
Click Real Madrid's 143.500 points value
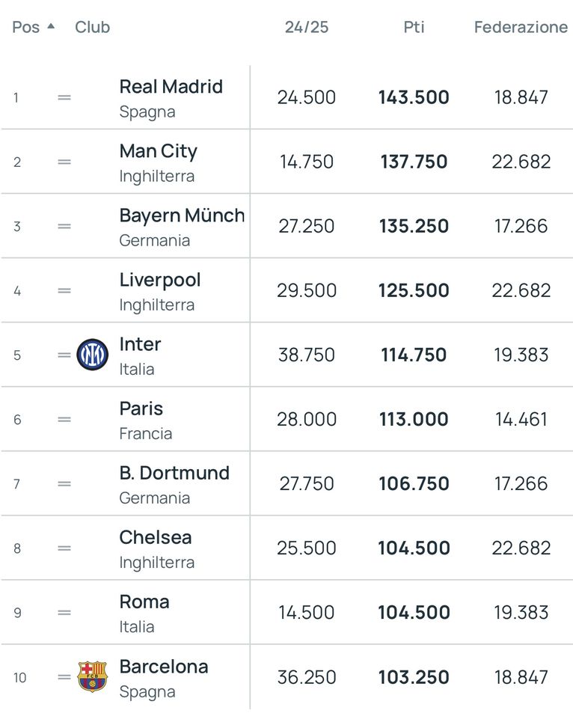(x=414, y=97)
